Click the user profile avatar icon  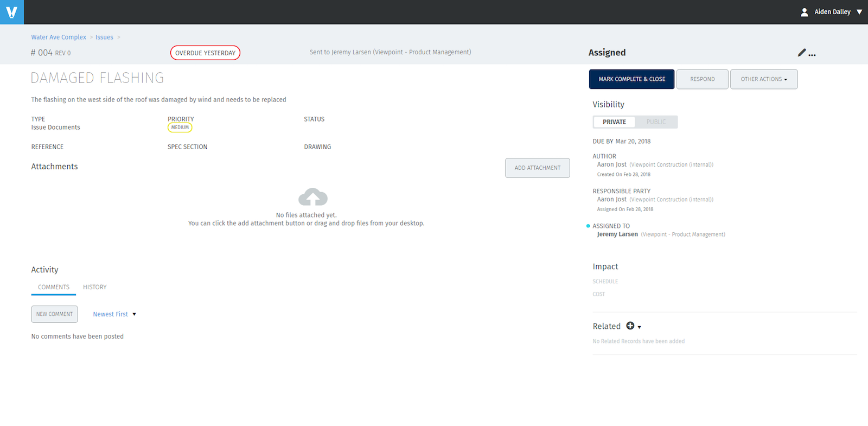(805, 12)
